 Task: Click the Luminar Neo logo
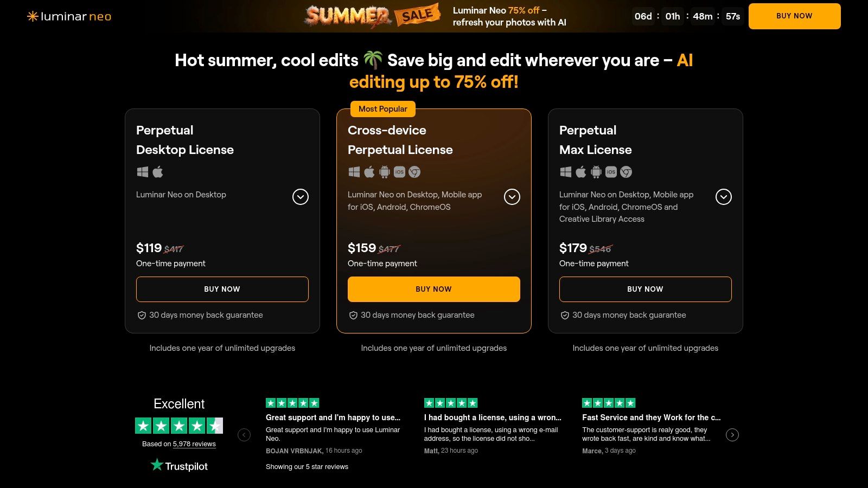69,16
